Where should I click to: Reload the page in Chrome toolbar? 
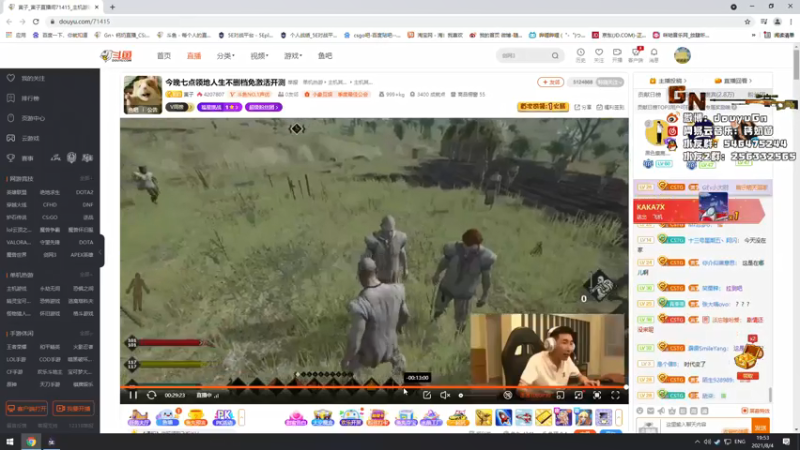[x=36, y=21]
